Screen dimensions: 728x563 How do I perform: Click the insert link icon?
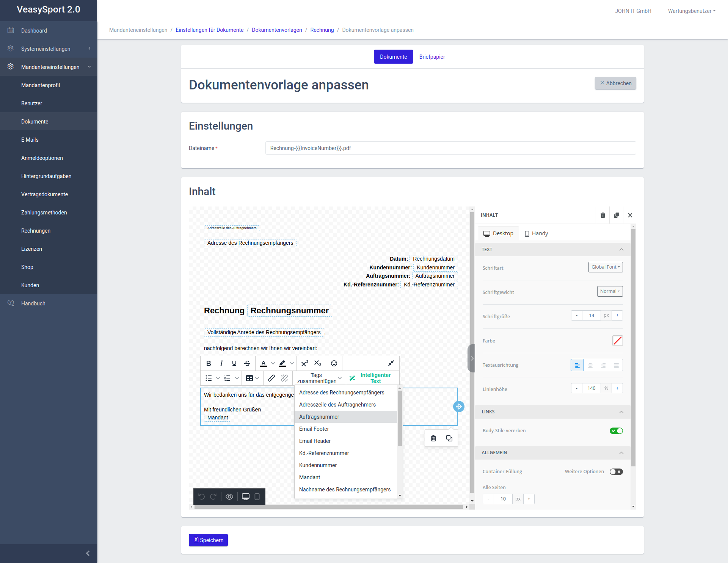(x=271, y=378)
